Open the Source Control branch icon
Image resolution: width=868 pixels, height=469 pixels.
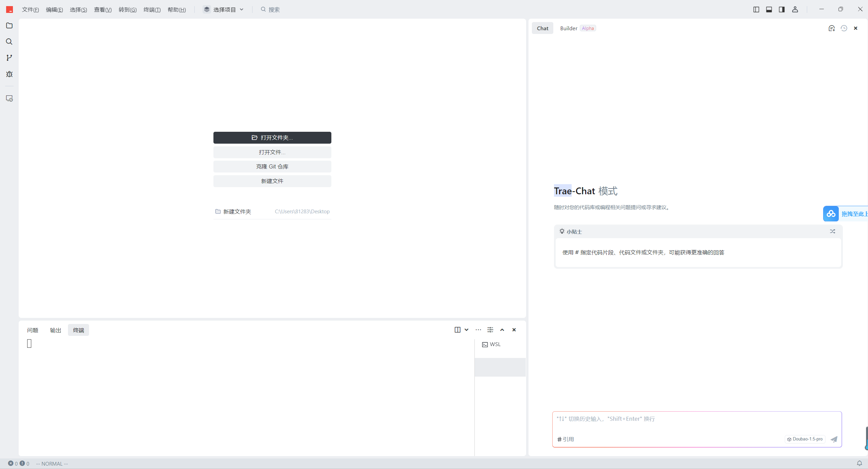(9, 58)
